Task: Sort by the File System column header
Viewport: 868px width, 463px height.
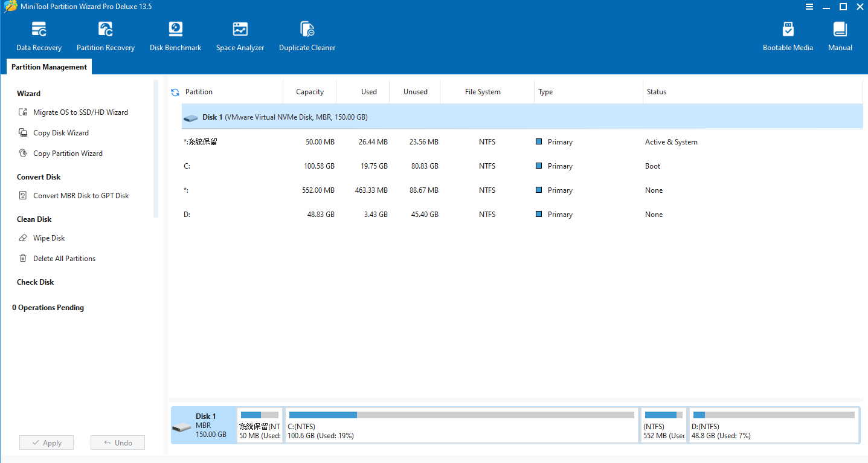Action: [x=487, y=92]
